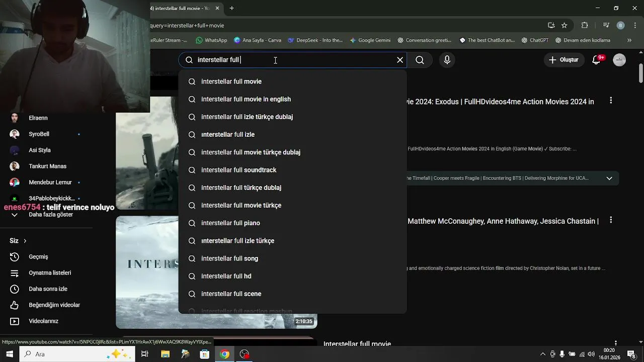Image resolution: width=644 pixels, height=362 pixels.
Task: Open Tankurt Manas channel in sidebar
Action: pyautogui.click(x=46, y=166)
